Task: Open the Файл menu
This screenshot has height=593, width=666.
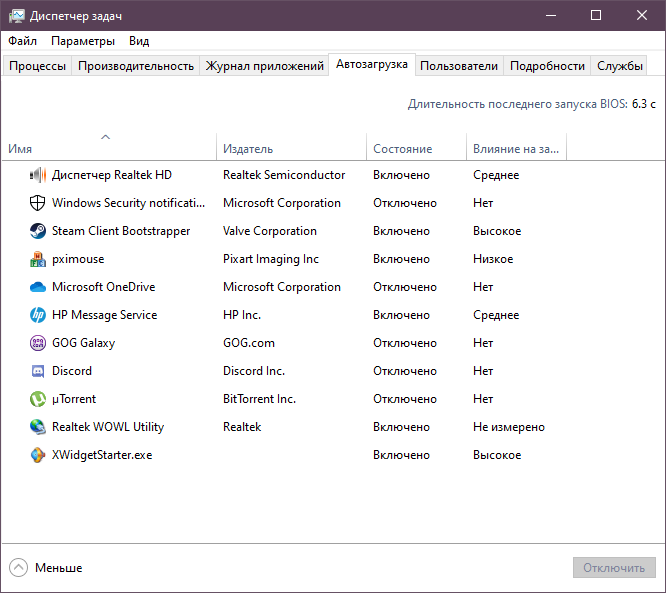Action: pyautogui.click(x=23, y=41)
